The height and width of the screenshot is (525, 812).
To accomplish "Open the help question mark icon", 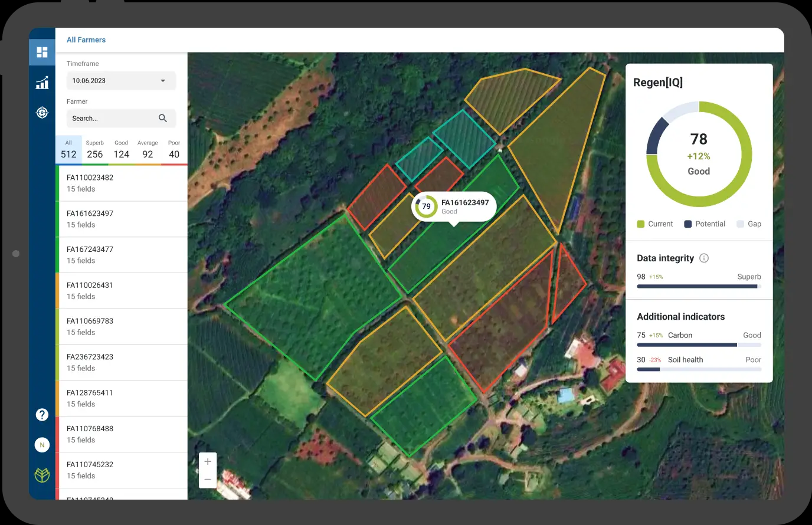I will tap(42, 415).
